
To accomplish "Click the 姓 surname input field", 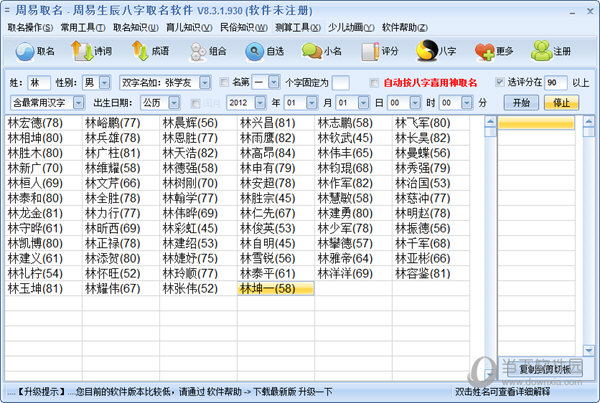I will pyautogui.click(x=39, y=82).
